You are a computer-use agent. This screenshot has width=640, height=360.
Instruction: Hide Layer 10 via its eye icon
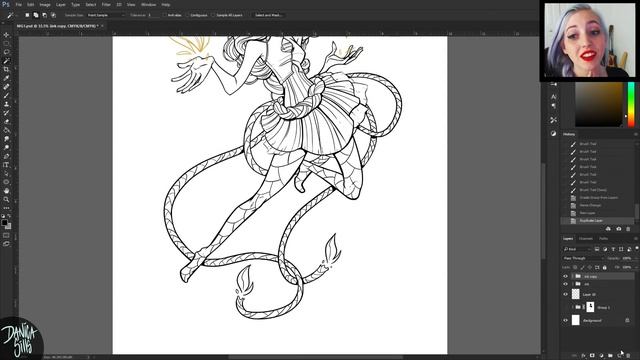pos(565,294)
